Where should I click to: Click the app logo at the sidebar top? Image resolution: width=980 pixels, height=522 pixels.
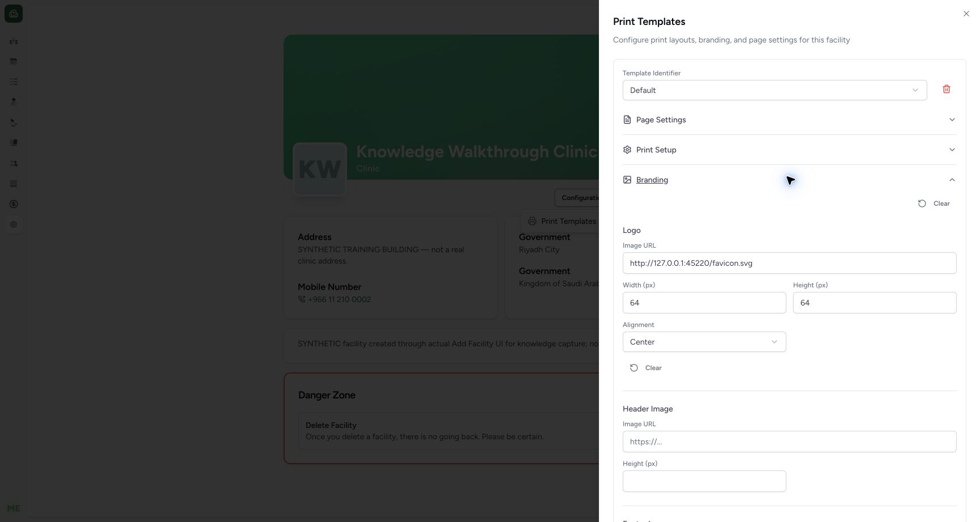(x=14, y=14)
